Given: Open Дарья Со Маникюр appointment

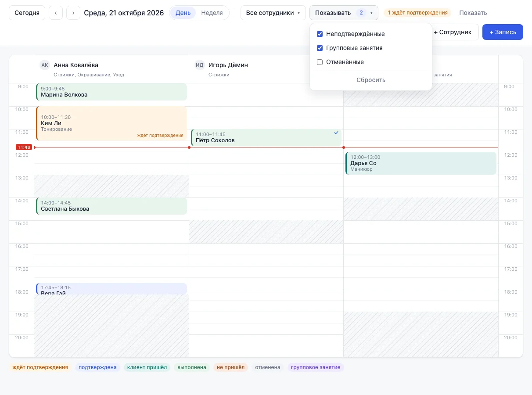Looking at the screenshot, I should coord(421,163).
